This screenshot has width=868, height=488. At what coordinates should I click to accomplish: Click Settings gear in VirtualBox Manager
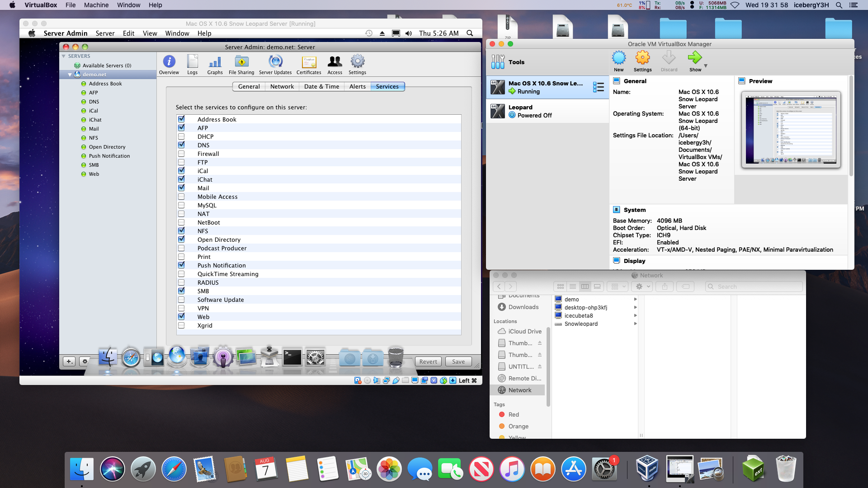[642, 61]
